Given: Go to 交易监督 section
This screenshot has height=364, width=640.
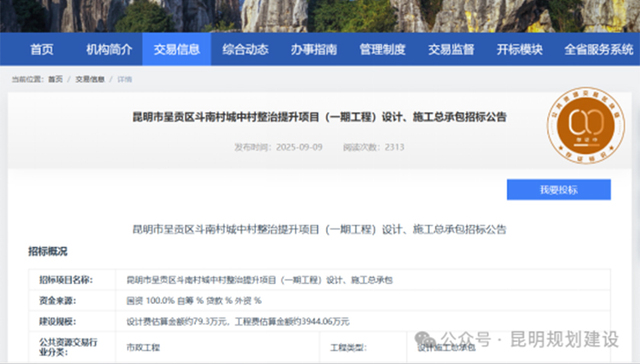Looking at the screenshot, I should [451, 49].
